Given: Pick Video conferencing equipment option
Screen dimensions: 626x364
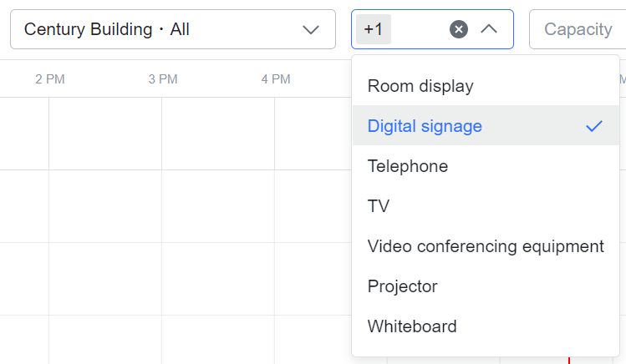Looking at the screenshot, I should point(486,246).
